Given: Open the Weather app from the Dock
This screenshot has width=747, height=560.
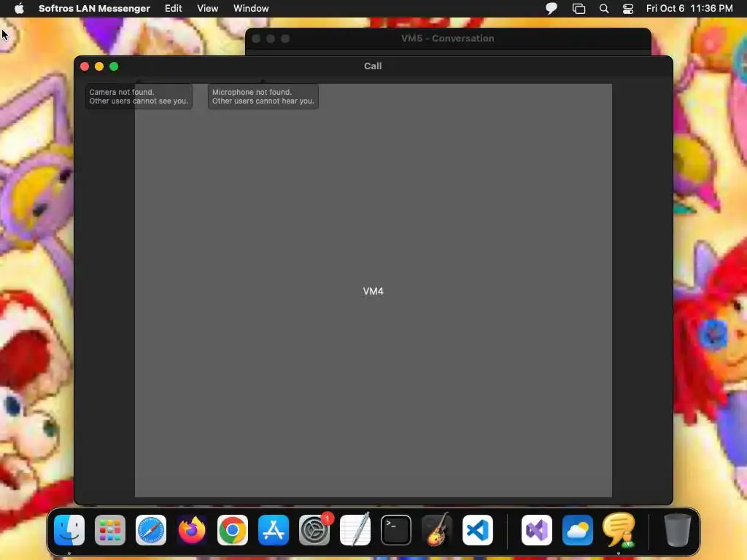Looking at the screenshot, I should pos(578,529).
